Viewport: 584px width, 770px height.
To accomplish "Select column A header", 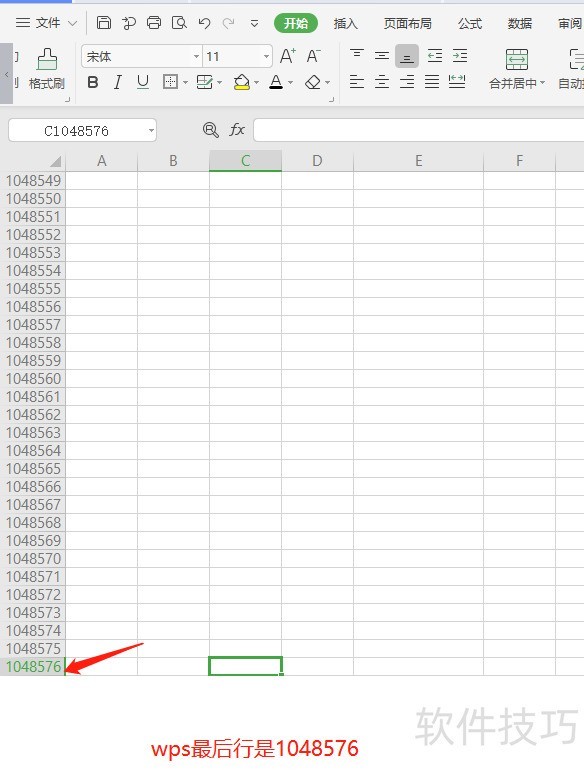I will [102, 161].
